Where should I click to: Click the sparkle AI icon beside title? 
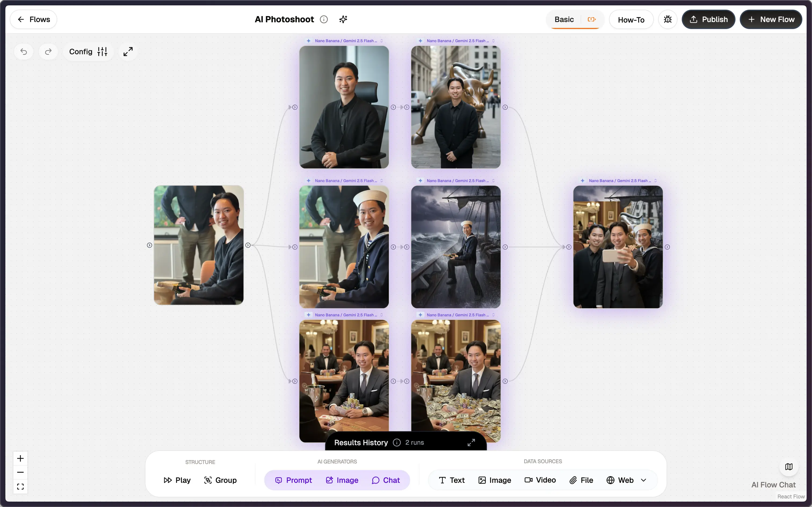tap(343, 19)
